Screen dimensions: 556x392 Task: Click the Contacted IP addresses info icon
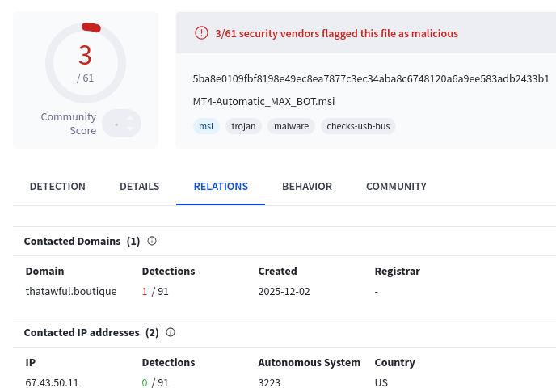pos(171,332)
